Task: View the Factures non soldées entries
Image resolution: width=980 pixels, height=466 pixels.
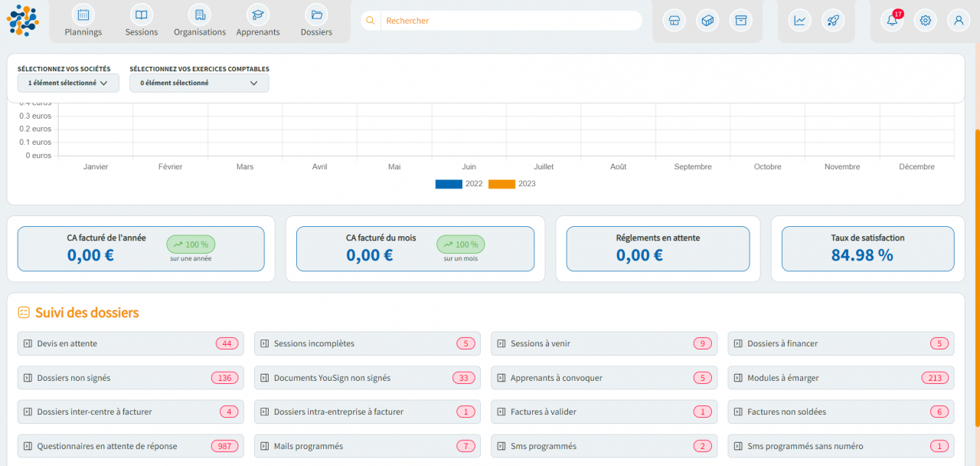Action: click(x=841, y=412)
